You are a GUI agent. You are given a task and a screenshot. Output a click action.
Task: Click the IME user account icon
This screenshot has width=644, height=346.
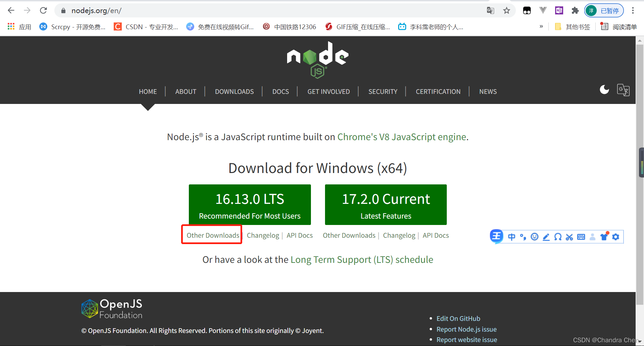pyautogui.click(x=592, y=237)
